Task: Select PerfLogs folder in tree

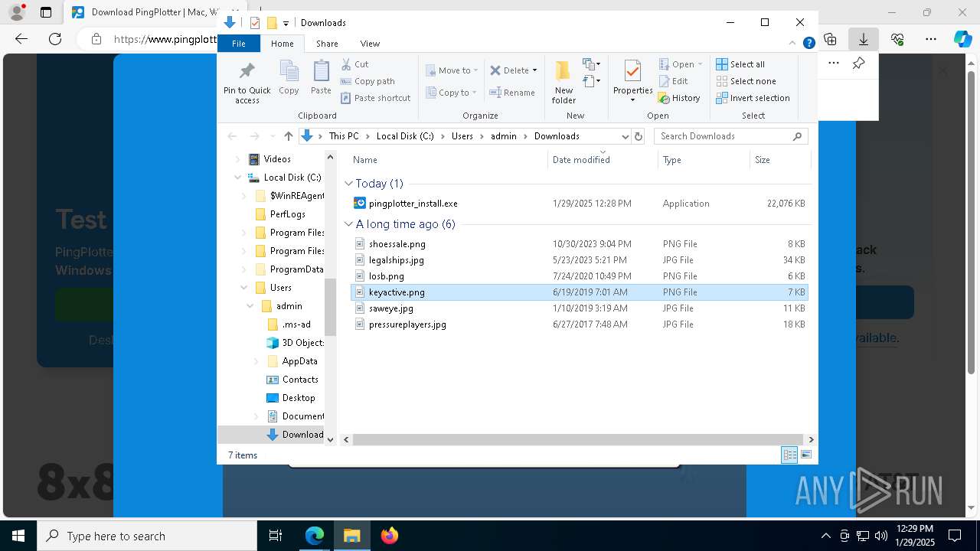Action: (x=279, y=214)
